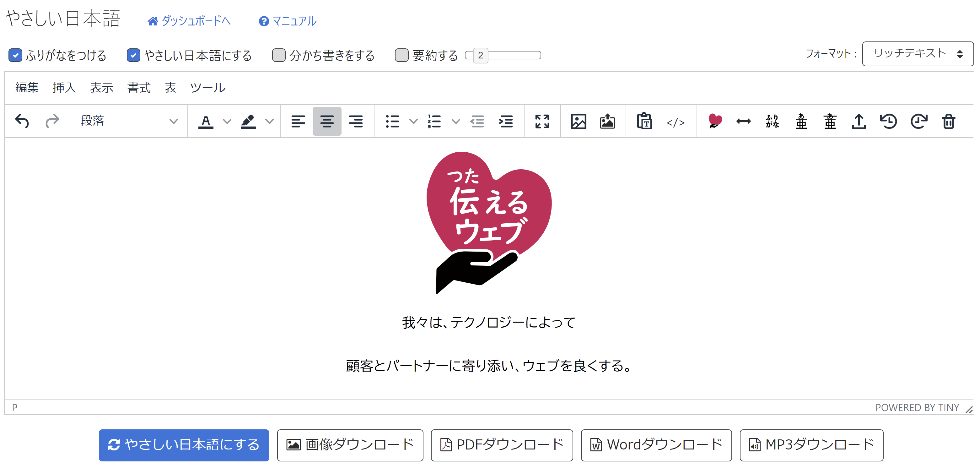Redo the last undone edit

[52, 122]
